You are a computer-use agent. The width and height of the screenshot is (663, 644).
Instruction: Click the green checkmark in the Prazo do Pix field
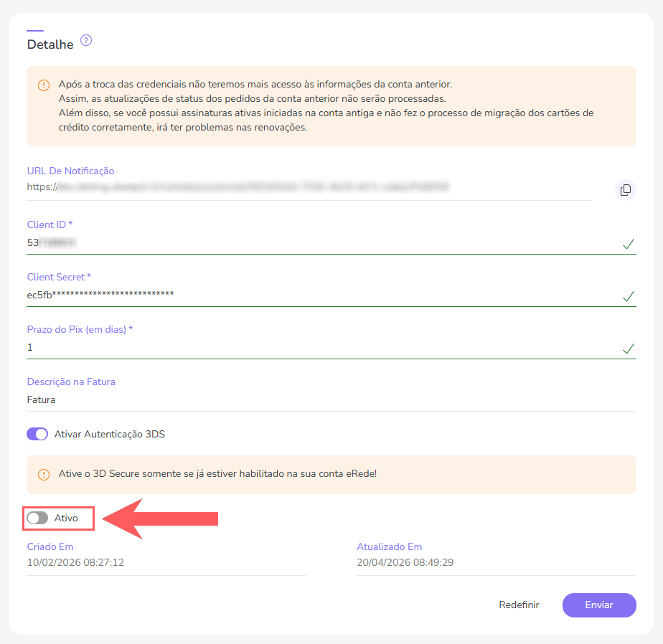(x=629, y=349)
